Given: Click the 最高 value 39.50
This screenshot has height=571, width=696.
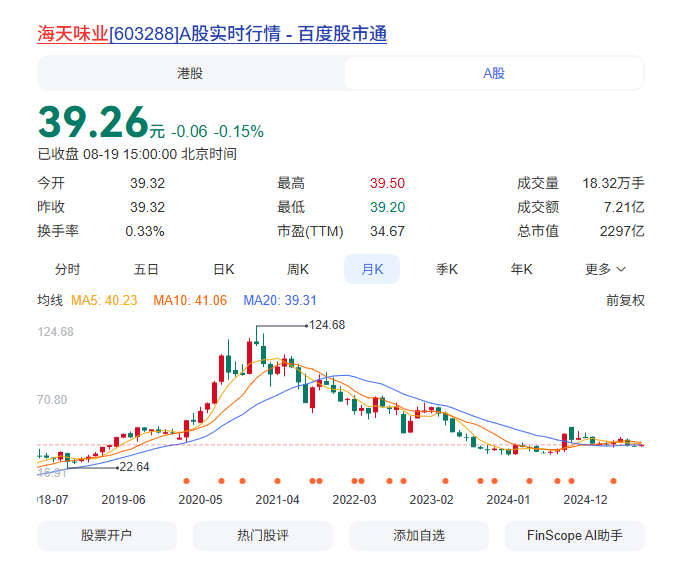Looking at the screenshot, I should (x=388, y=183).
